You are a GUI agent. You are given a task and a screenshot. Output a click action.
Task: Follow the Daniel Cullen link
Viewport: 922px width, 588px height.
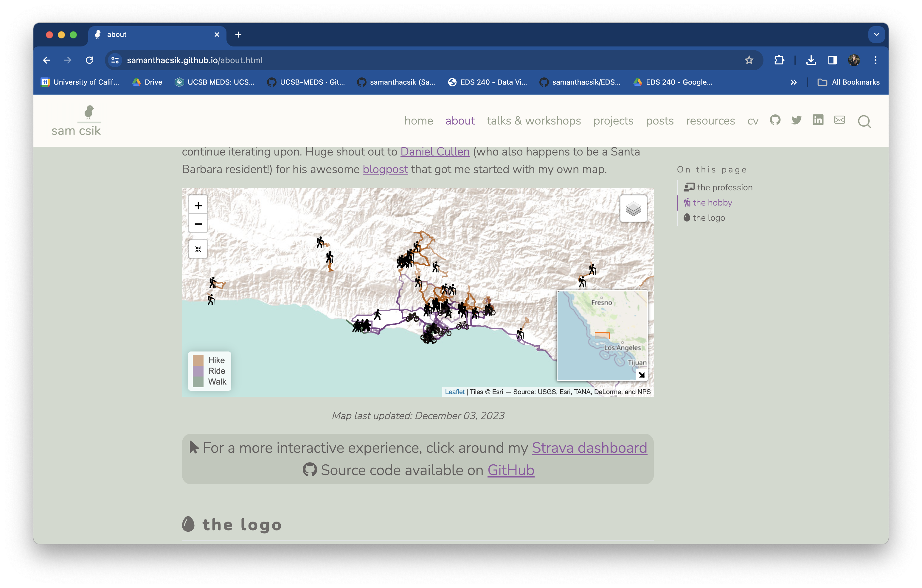point(434,152)
